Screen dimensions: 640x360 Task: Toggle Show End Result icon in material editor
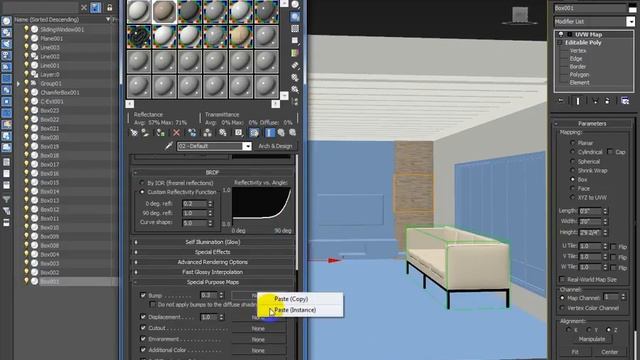point(270,133)
